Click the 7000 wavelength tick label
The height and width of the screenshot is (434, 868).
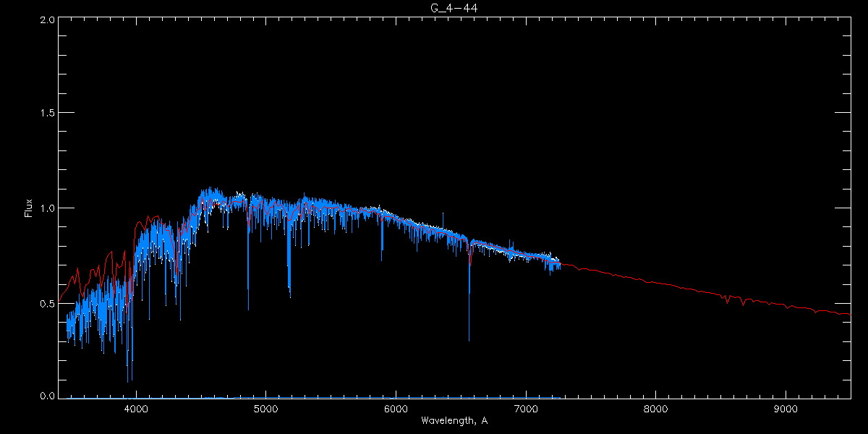coord(526,409)
